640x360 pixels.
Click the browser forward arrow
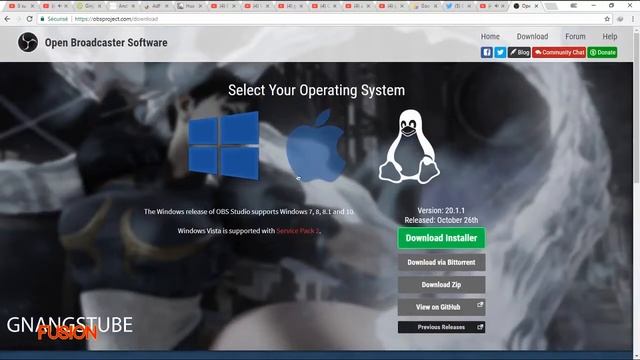18,19
